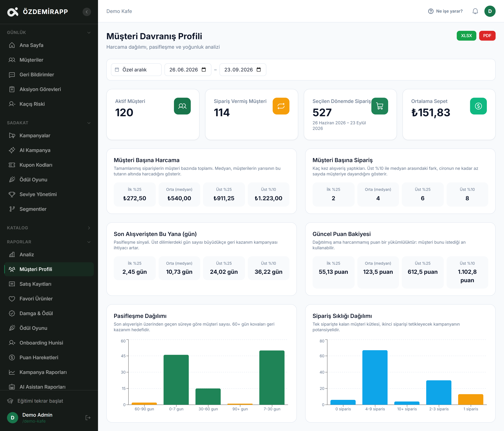This screenshot has width=504, height=431.
Task: Open Kampanyalar in sidebar
Action: (49, 135)
